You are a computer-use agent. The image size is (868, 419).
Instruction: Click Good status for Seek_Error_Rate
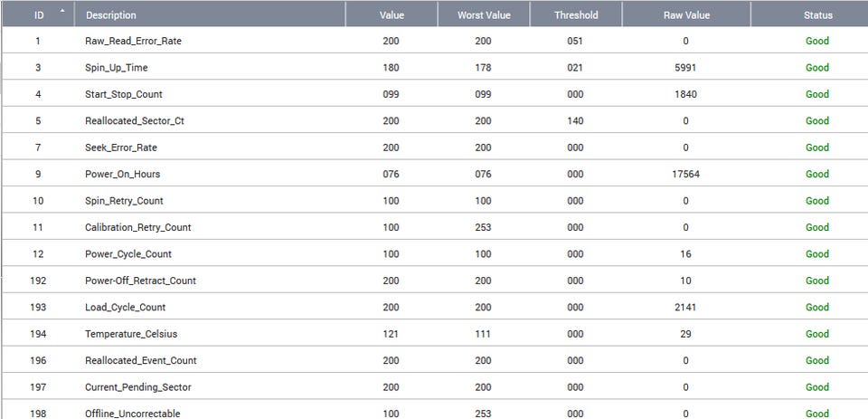[816, 148]
